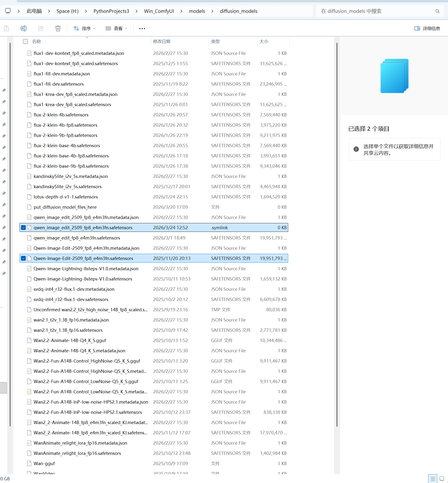Open the View dropdown
Screen dimensions: 448x483
116,28
